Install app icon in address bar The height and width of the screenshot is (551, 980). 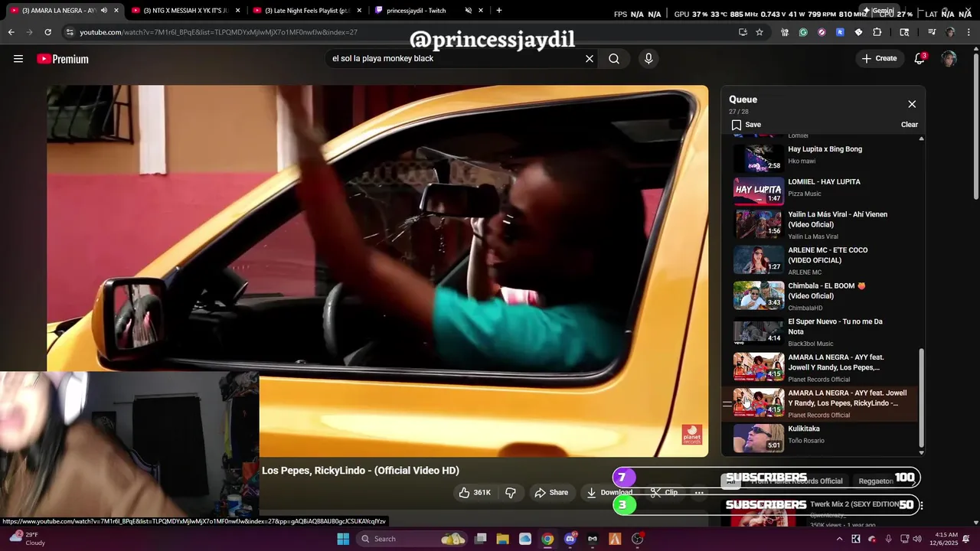pyautogui.click(x=743, y=32)
